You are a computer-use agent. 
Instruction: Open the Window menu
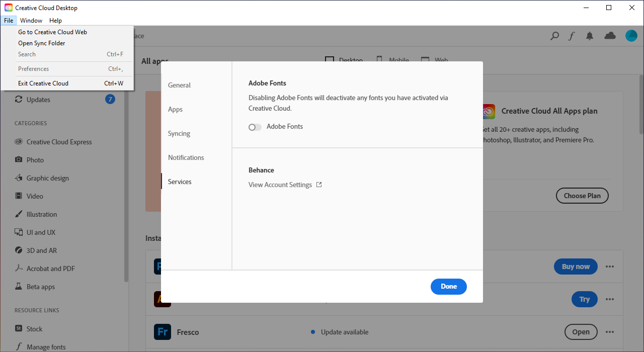pos(31,21)
